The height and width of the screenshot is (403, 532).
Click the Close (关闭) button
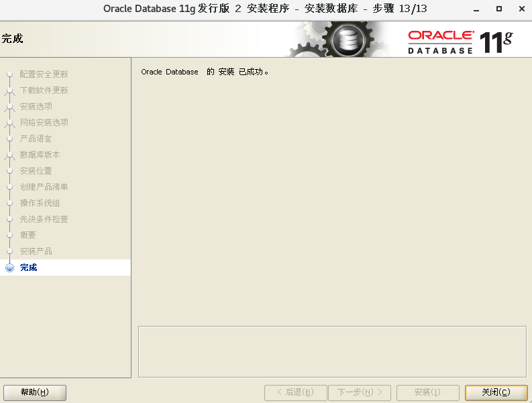[496, 392]
